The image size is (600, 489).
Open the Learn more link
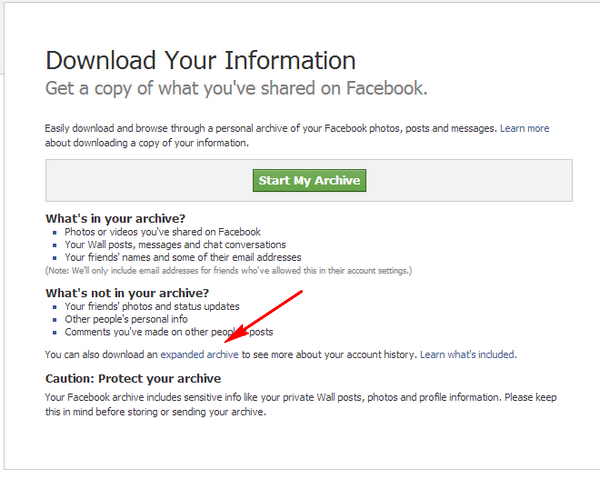click(x=524, y=128)
